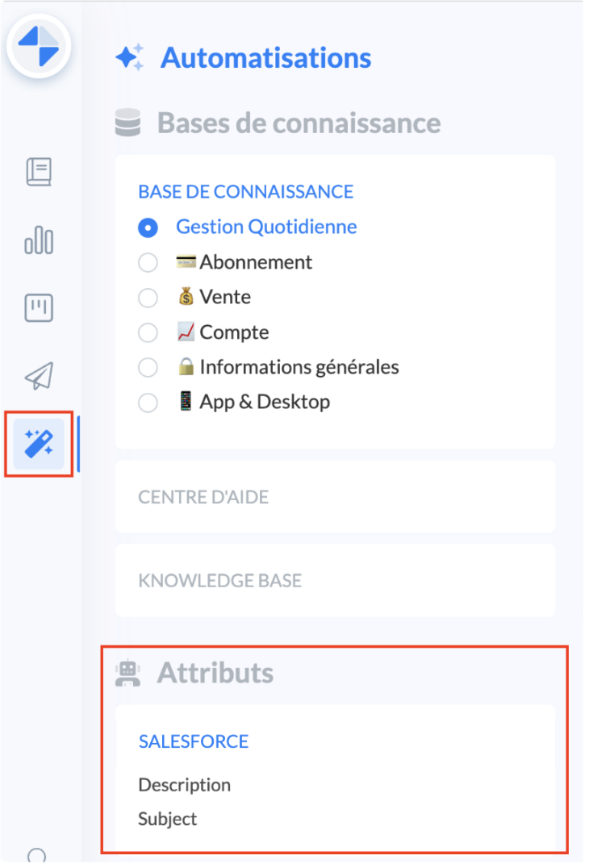
Task: Click the sparkles icon beside Automatisations
Action: click(130, 58)
